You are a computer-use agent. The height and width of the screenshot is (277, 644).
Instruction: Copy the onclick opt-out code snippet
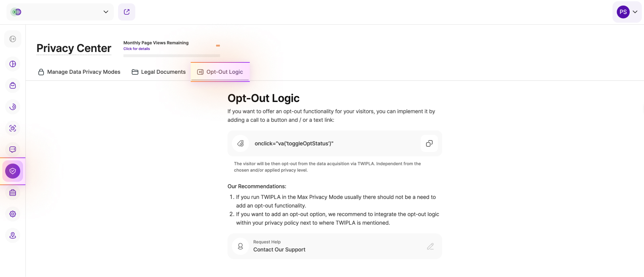pyautogui.click(x=429, y=144)
